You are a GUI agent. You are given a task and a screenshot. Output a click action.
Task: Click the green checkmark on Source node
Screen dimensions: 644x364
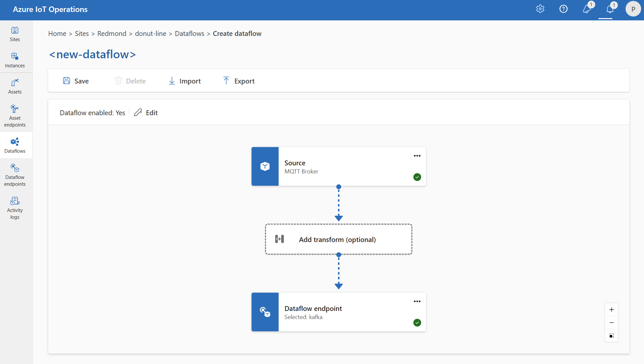coord(417,177)
